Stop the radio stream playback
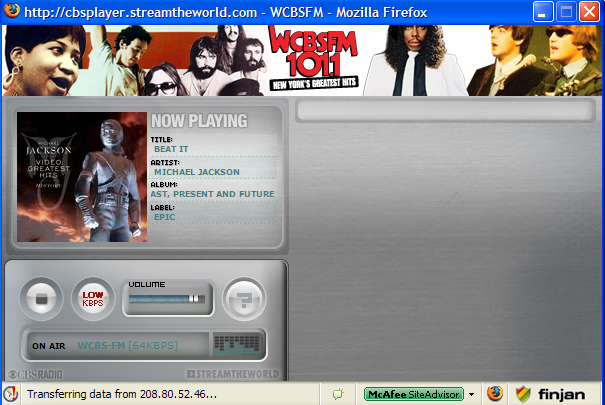 point(41,299)
